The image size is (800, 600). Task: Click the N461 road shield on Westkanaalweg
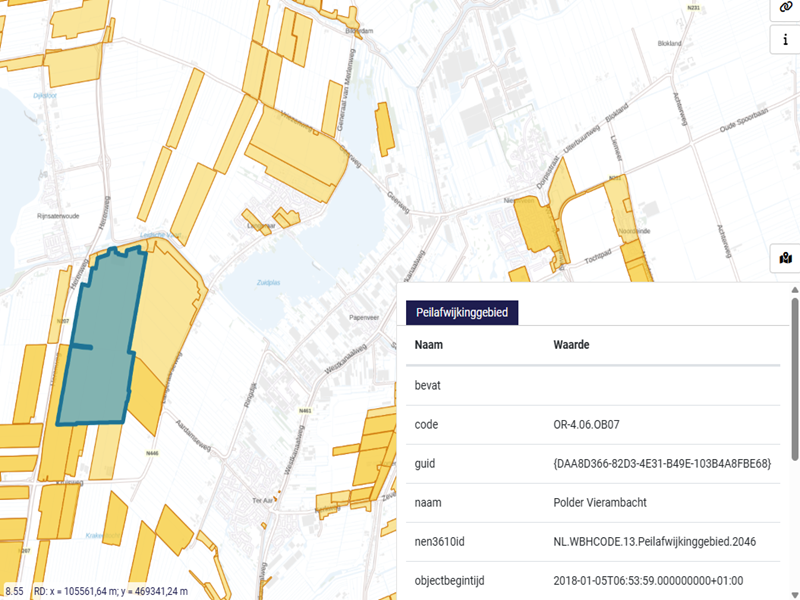pyautogui.click(x=306, y=411)
